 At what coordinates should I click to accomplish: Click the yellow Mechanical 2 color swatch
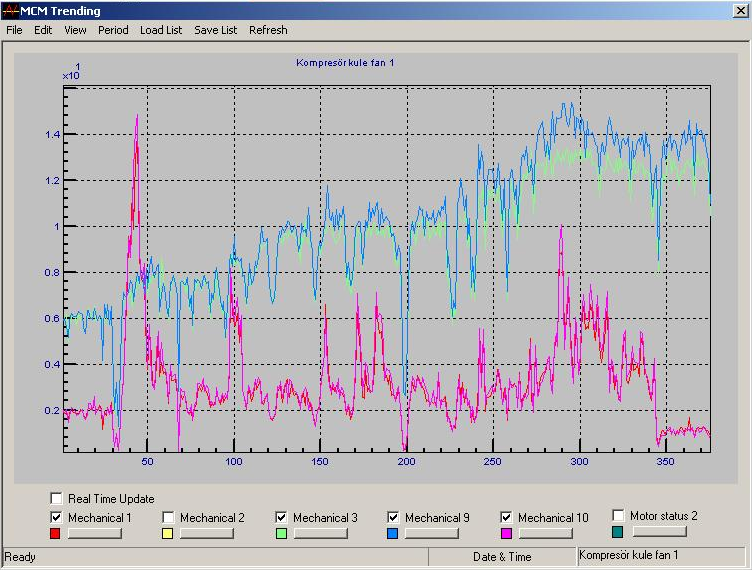[x=169, y=534]
